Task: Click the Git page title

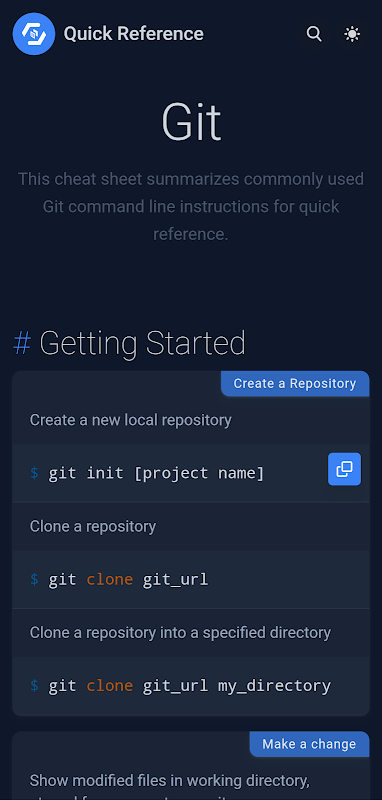Action: 191,122
